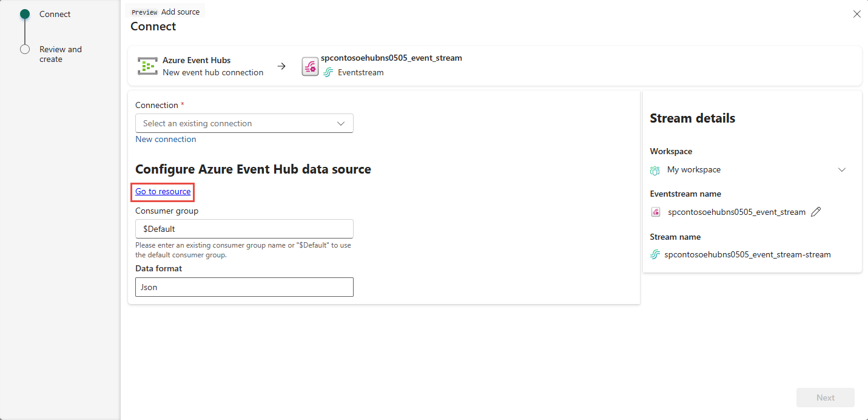Click the Azure Event Hubs title text
The height and width of the screenshot is (420, 868).
pos(197,60)
